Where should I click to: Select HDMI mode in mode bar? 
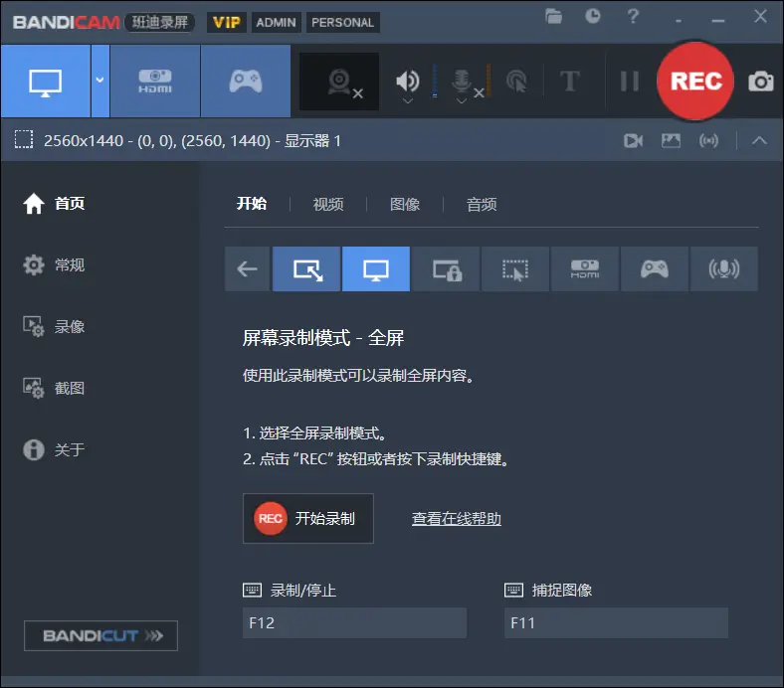585,268
